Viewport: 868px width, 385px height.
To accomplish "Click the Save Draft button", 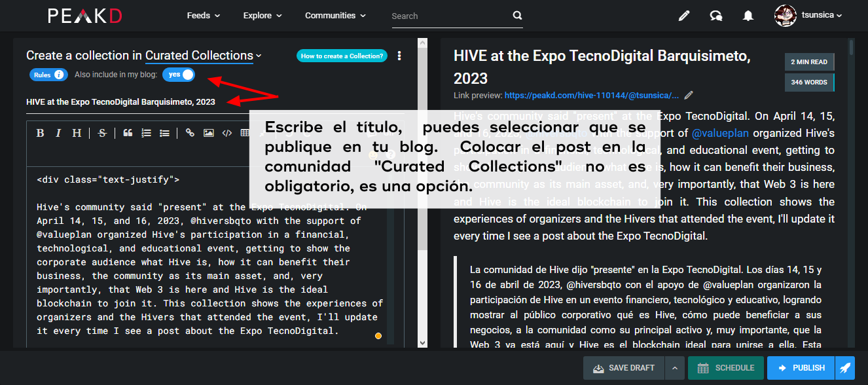I will pos(624,368).
